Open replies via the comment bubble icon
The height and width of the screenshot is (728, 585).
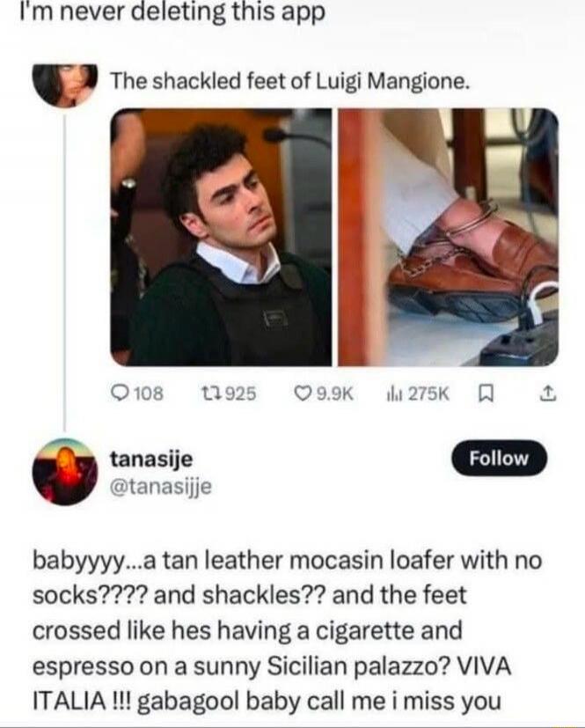(121, 393)
